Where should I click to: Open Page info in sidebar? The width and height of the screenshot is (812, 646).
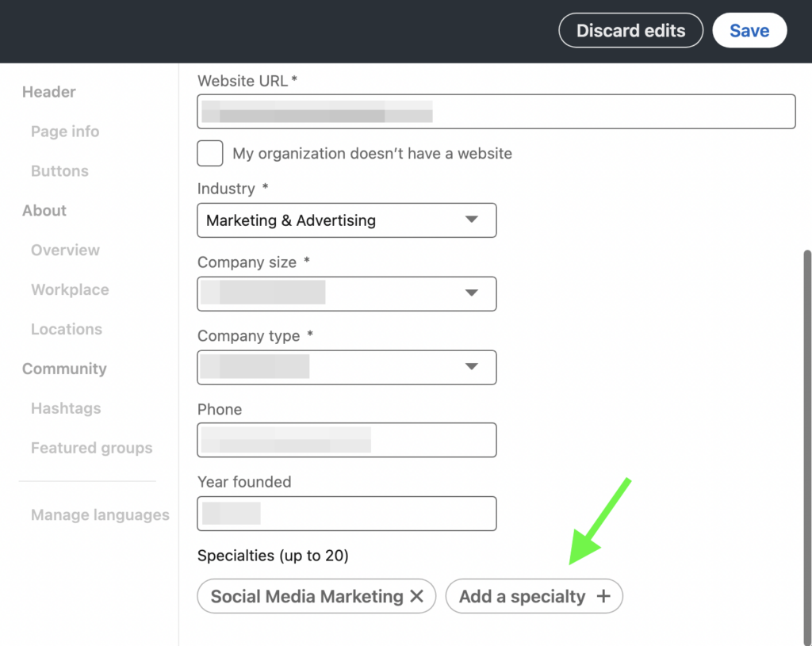coord(65,132)
